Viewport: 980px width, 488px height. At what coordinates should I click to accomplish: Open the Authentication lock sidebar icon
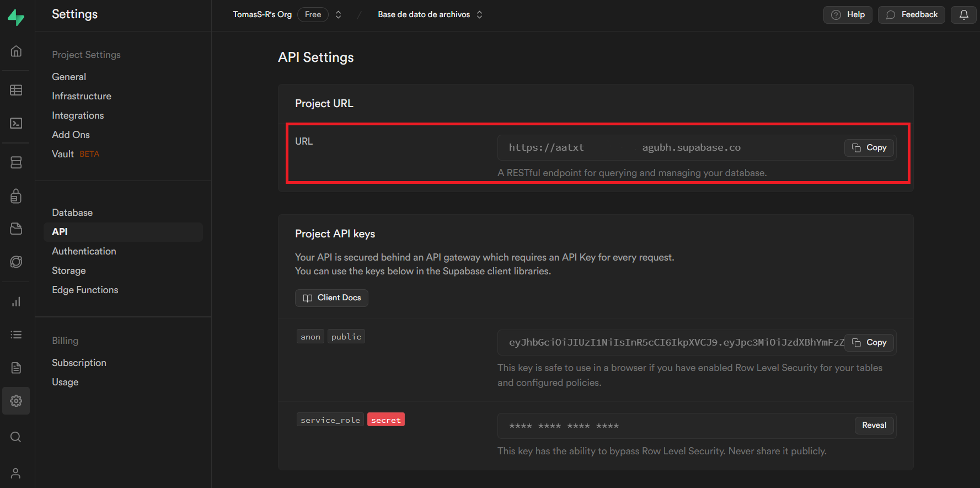16,196
